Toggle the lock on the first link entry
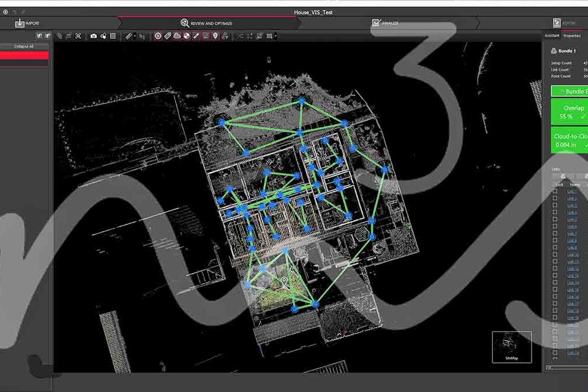 pos(555,192)
